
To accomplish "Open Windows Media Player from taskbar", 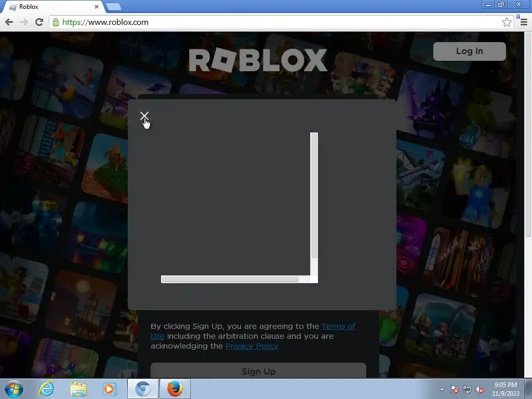I will 110,389.
